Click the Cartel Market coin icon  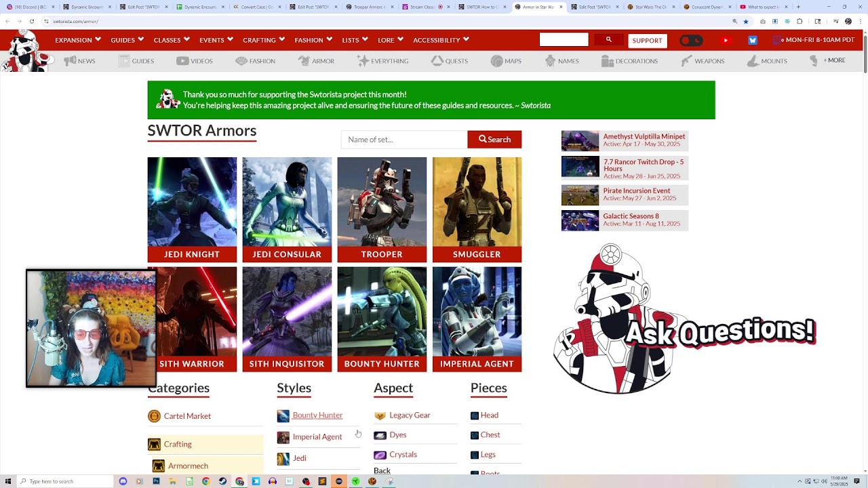pos(154,416)
